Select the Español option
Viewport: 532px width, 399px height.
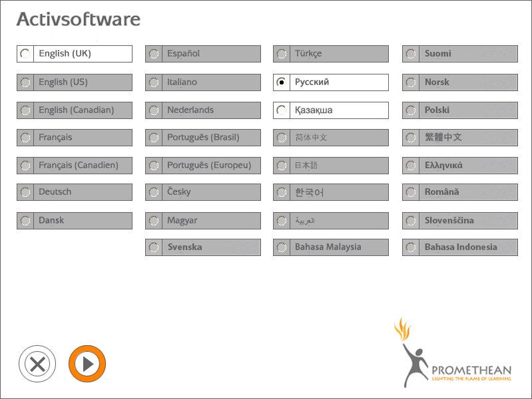(x=202, y=54)
